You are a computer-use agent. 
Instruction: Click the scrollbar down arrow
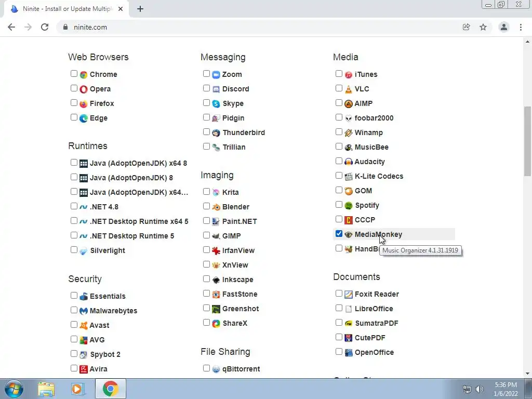[528, 374]
